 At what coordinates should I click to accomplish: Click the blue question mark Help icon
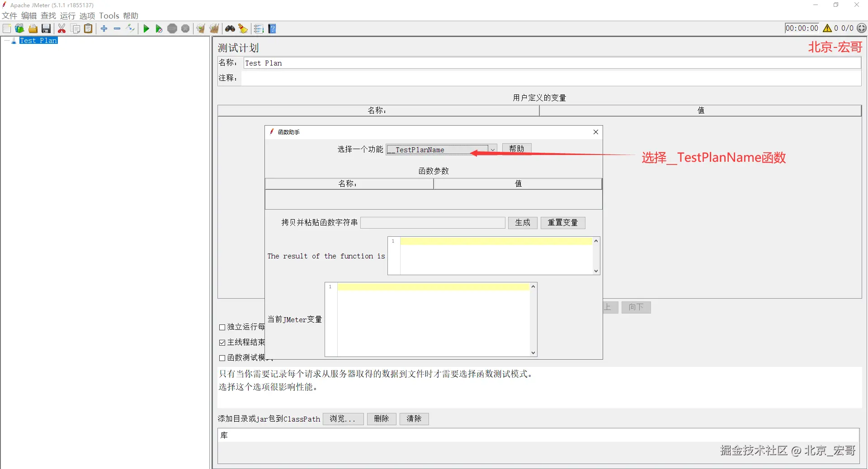(x=272, y=28)
